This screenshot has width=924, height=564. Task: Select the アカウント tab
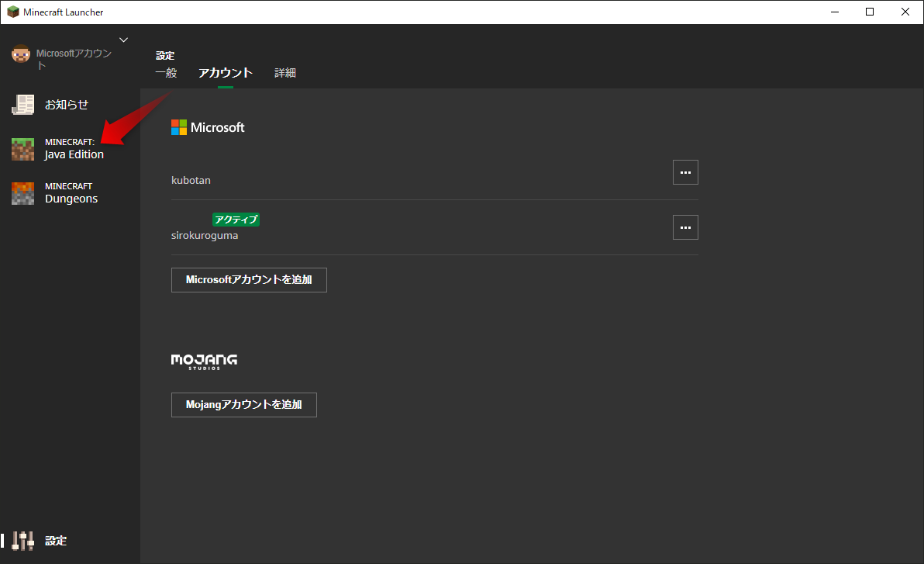pos(226,73)
